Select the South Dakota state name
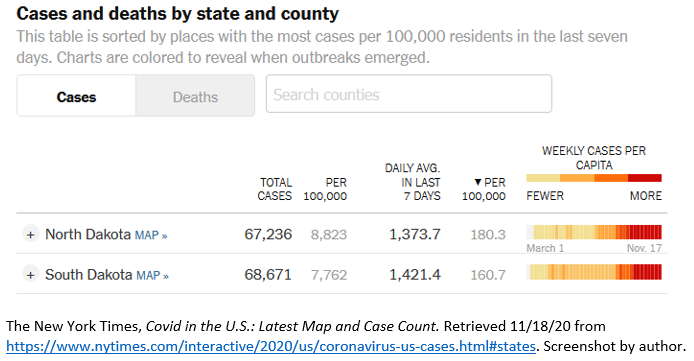The image size is (694, 361). click(x=89, y=274)
